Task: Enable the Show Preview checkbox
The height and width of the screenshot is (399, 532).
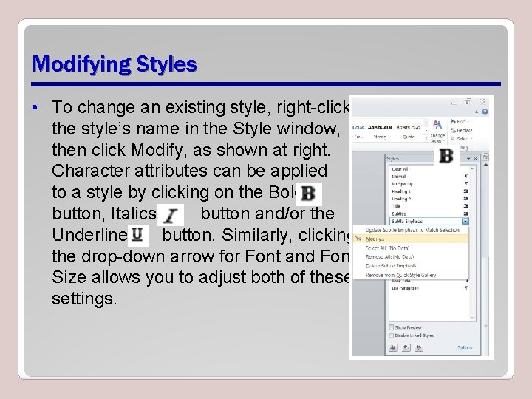Action: pos(391,327)
